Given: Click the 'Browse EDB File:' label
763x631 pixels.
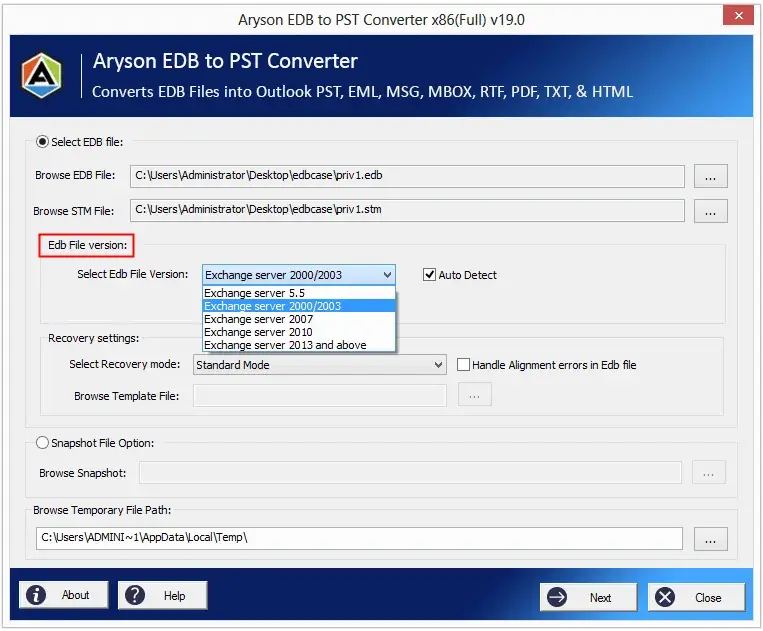Looking at the screenshot, I should tap(75, 175).
